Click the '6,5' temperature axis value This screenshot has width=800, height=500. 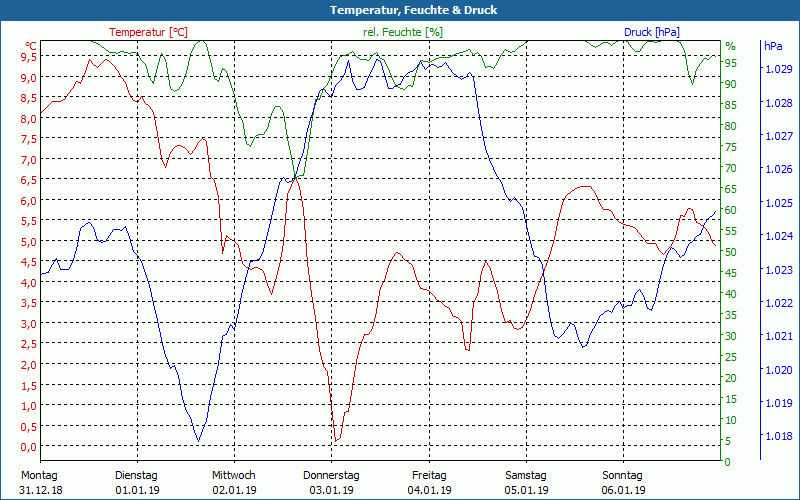[29, 180]
